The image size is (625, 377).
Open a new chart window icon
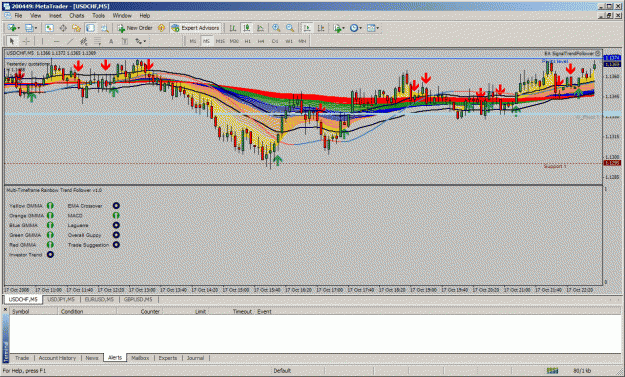point(11,28)
